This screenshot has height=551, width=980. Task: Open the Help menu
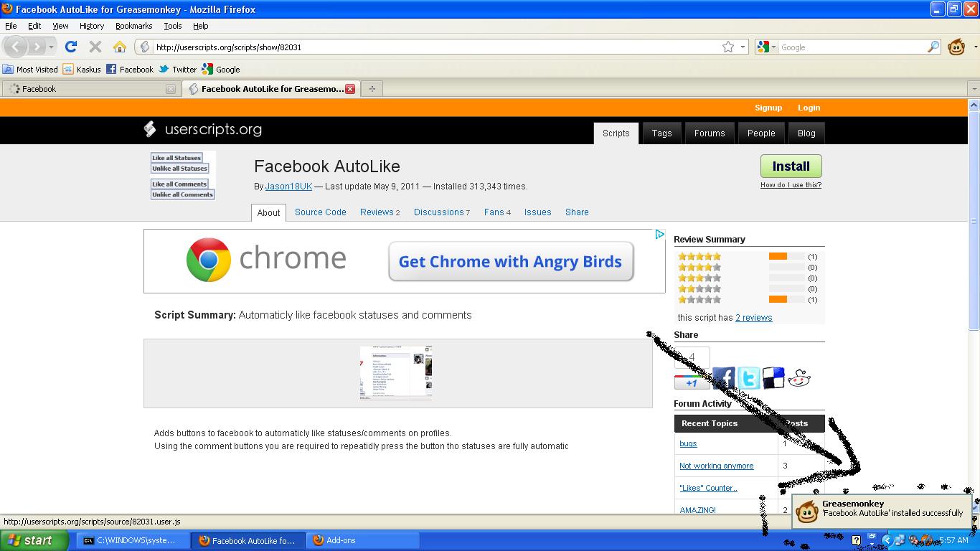point(201,26)
